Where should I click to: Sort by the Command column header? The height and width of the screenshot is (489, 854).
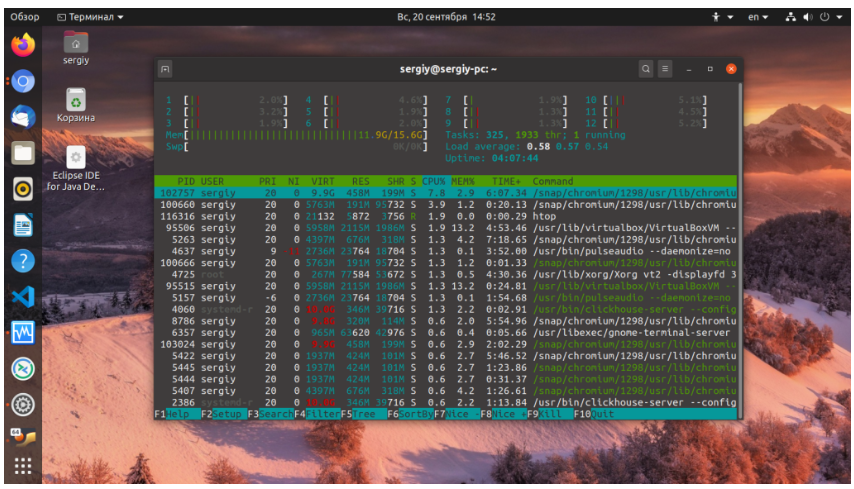(553, 181)
